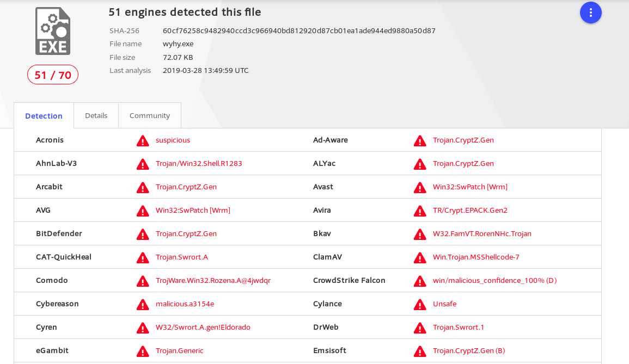Click Comodo result TrojWare.Win32.Rozena.A@4jwdqr

click(x=213, y=280)
